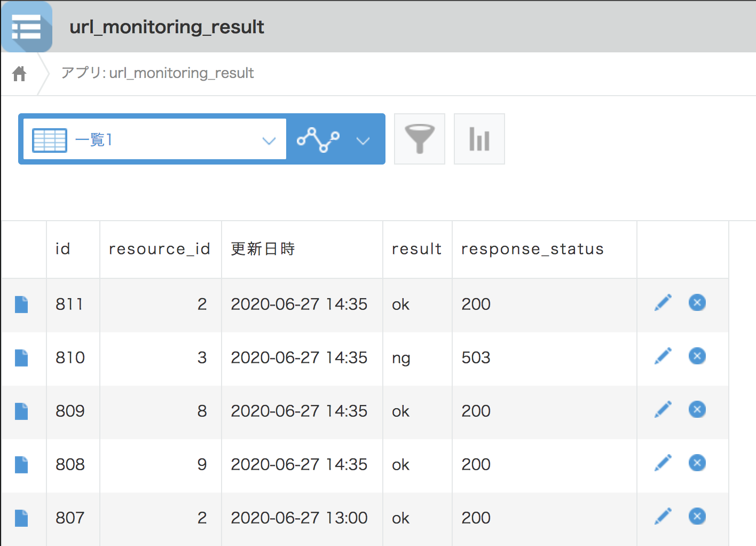Expand the arrow next to the flow graph icon

363,141
